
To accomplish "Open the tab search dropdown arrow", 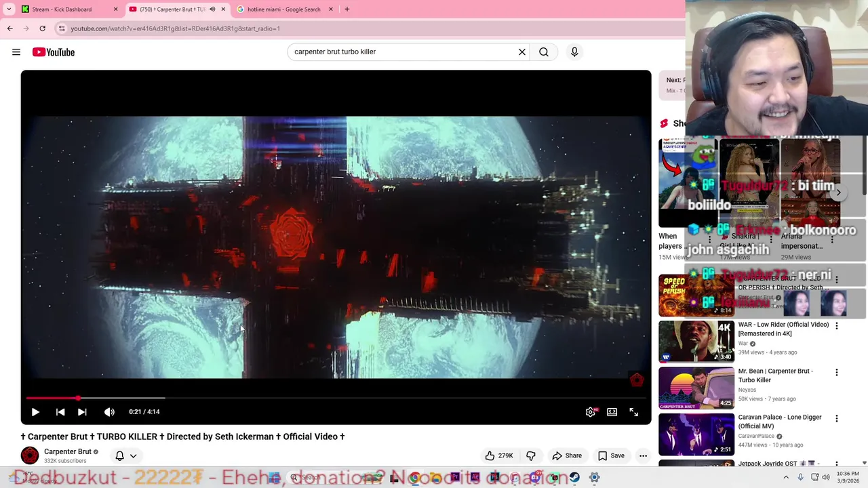I will [x=9, y=9].
